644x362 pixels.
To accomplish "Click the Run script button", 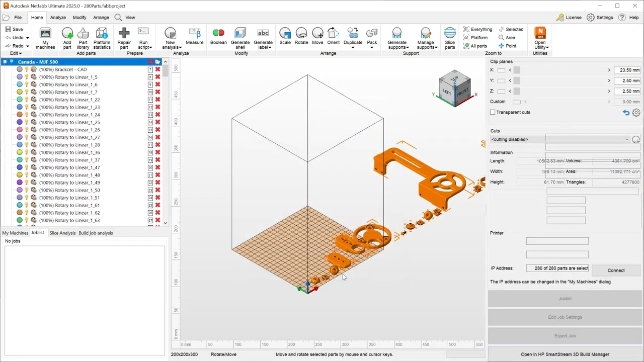I will 143,38.
